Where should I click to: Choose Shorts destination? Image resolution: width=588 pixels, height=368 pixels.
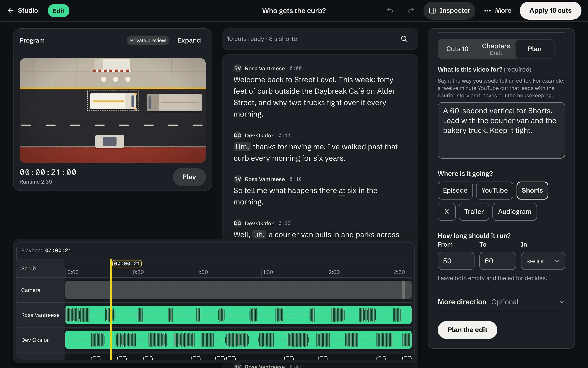tap(532, 191)
